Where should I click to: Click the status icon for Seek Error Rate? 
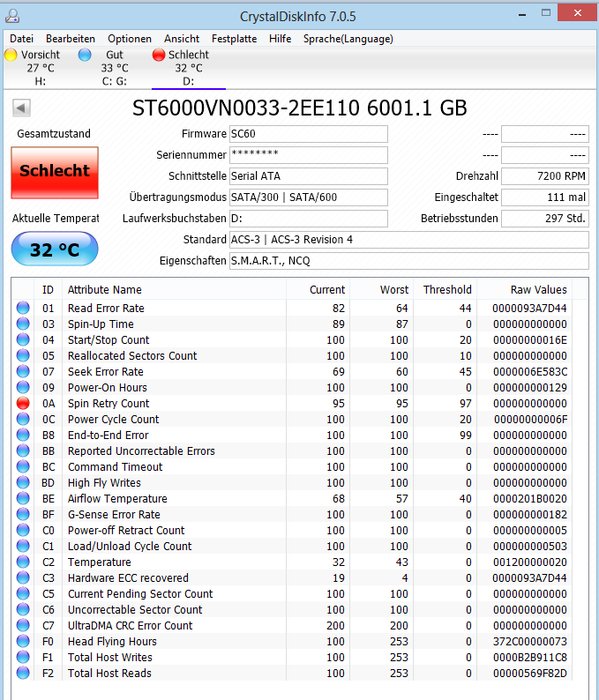[23, 371]
